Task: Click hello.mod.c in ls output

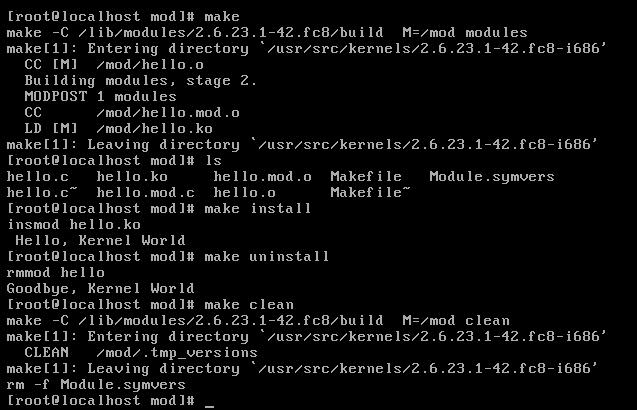Action: (145, 193)
